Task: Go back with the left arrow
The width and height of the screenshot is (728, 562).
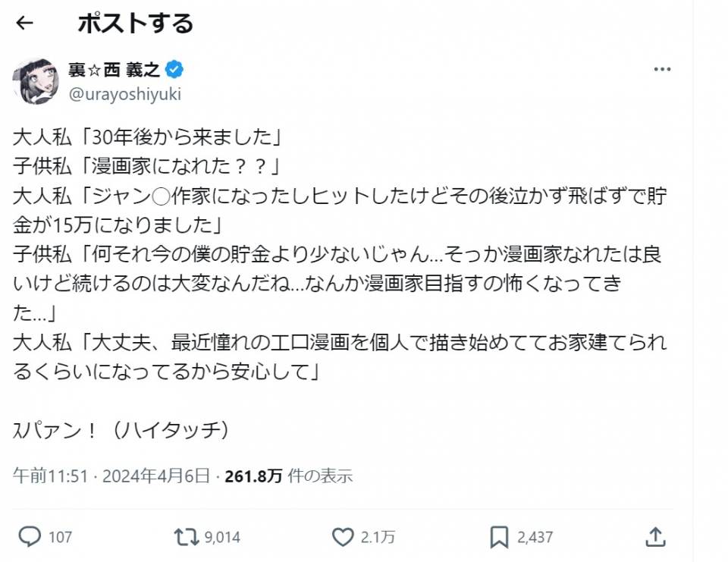Action: tap(25, 24)
